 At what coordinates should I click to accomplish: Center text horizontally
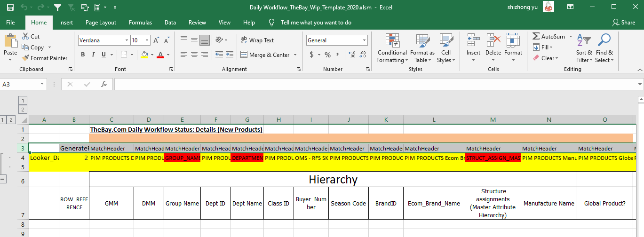coord(194,55)
